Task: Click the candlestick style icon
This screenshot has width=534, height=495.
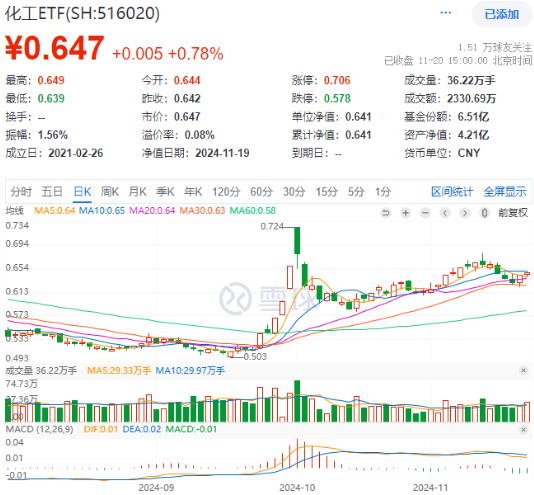Action: point(484,213)
